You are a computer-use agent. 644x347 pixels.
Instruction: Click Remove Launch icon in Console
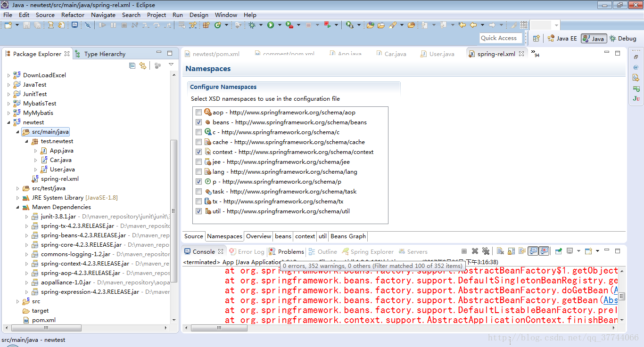(x=475, y=251)
